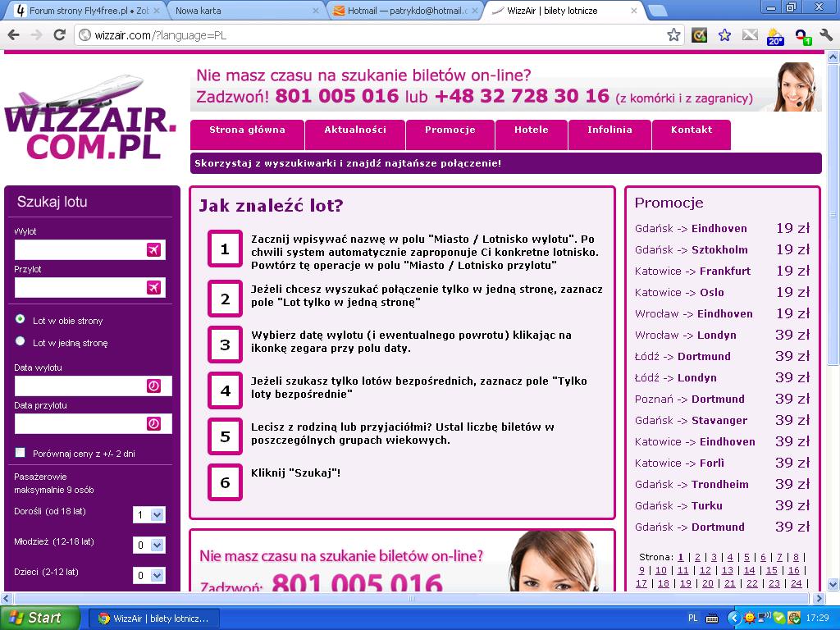Image resolution: width=840 pixels, height=630 pixels.
Task: Click the tray keyboard icon
Action: coord(712,619)
